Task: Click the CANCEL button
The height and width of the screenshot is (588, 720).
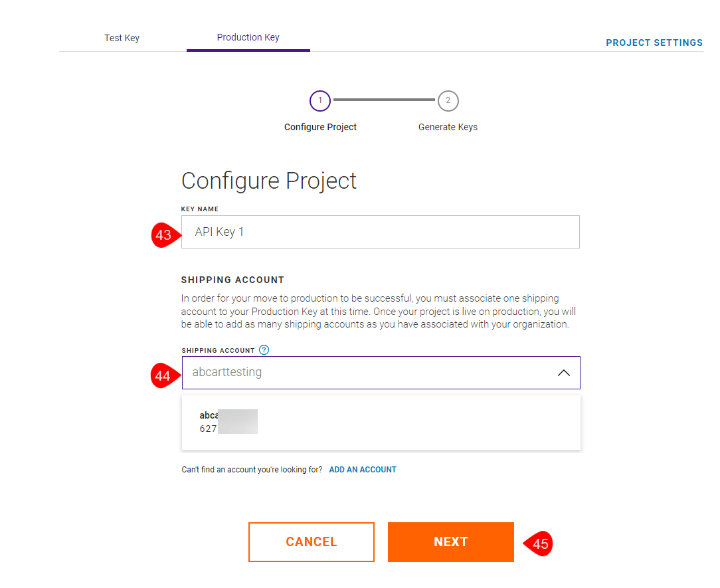Action: click(312, 542)
